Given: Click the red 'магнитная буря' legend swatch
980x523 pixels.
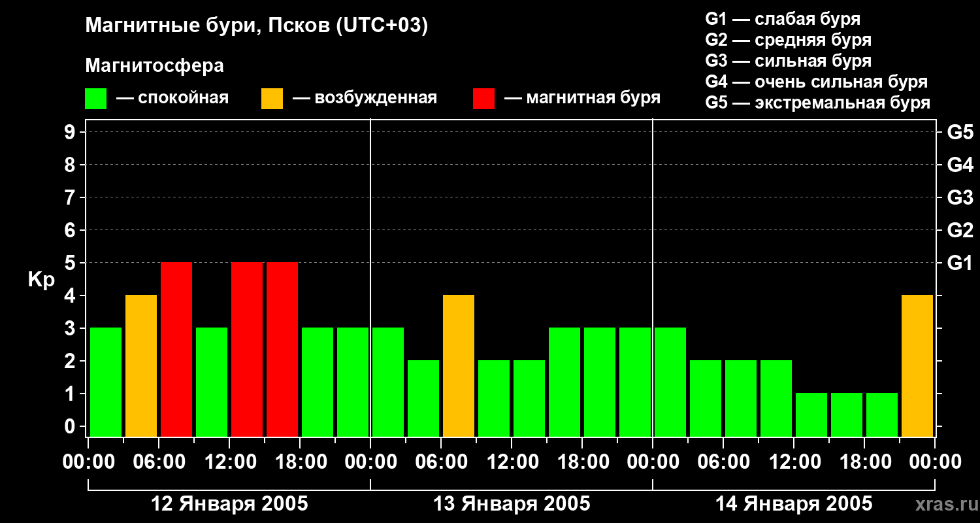Looking at the screenshot, I should click(484, 99).
